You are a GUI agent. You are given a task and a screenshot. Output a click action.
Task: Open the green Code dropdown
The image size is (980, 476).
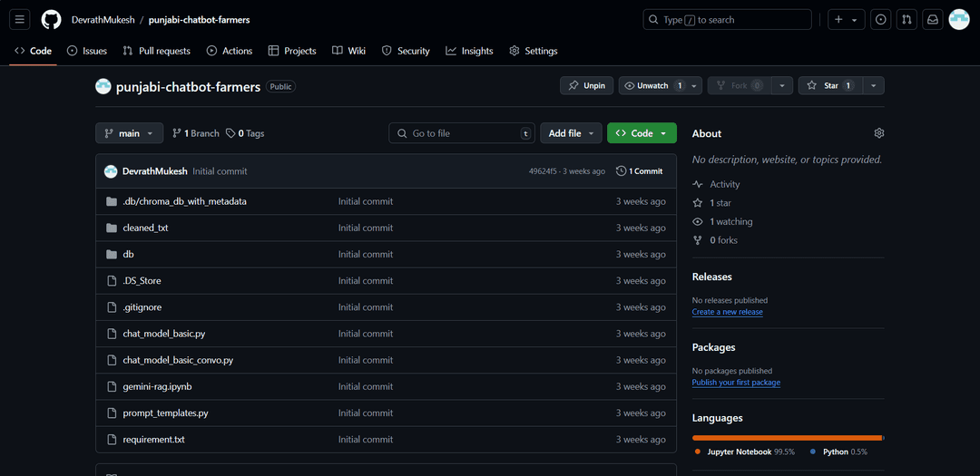tap(642, 133)
